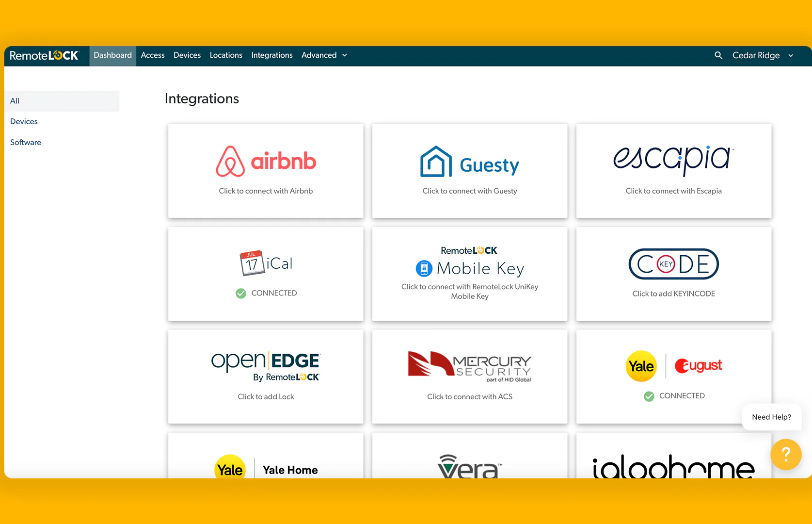812x524 pixels.
Task: Click to connect with RemoteLock UniKey Mobile Key
Action: point(470,292)
